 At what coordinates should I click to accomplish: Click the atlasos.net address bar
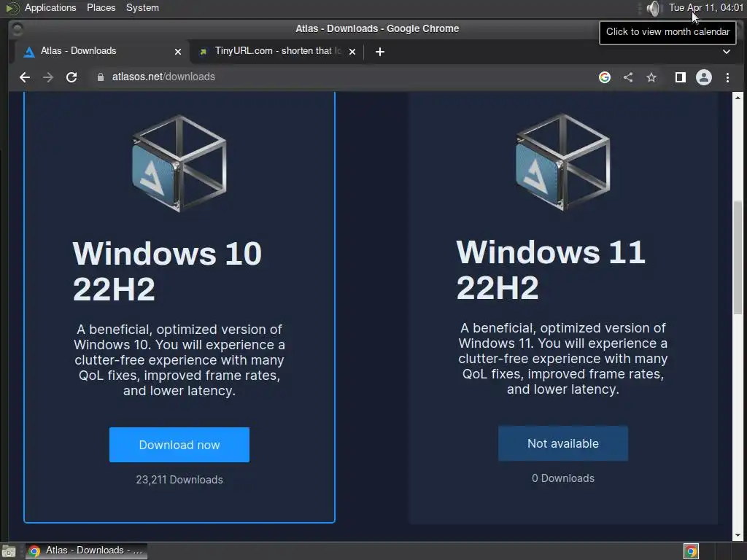[x=343, y=77]
